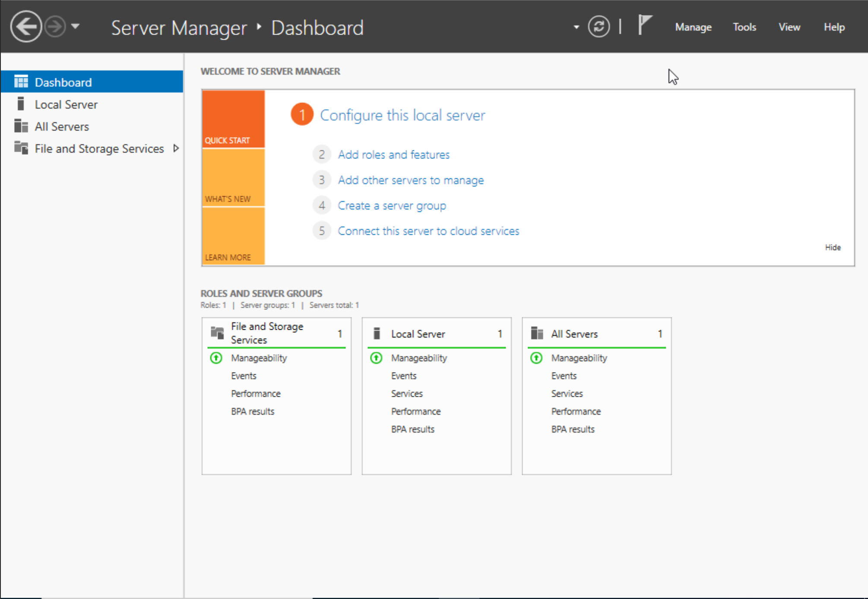Click Add roles and features
The width and height of the screenshot is (868, 599).
pos(393,154)
